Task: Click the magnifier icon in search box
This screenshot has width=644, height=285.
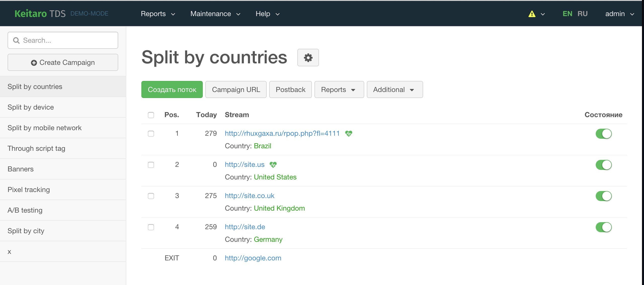Action: [x=16, y=40]
